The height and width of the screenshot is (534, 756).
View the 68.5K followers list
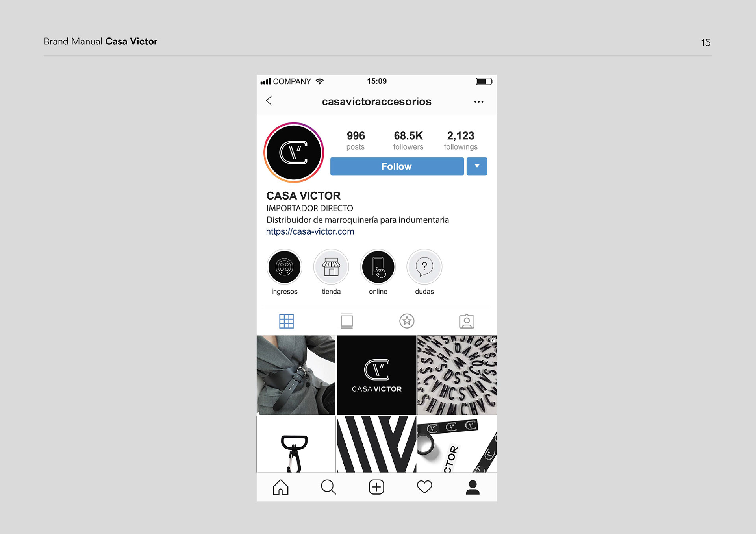click(408, 140)
